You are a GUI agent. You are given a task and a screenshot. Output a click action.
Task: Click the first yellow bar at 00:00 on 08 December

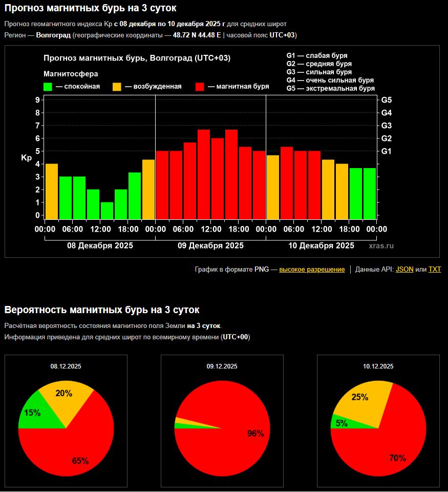click(x=52, y=192)
